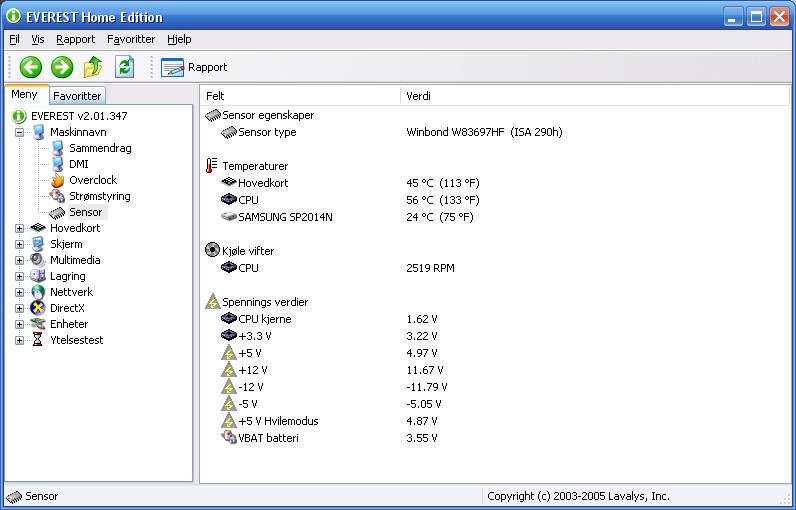Screen dimensions: 796x510
Task: Click the Multimedia speaker icon
Action: (38, 260)
